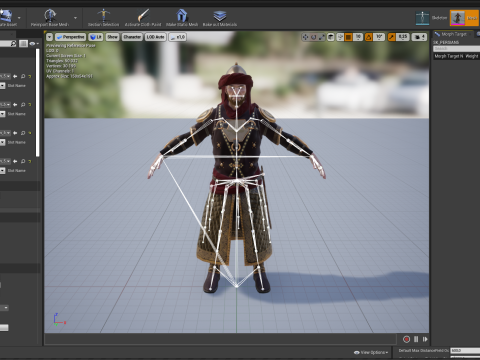Open the viewport Show menu
Image resolution: width=480 pixels, height=360 pixels.
coord(112,37)
